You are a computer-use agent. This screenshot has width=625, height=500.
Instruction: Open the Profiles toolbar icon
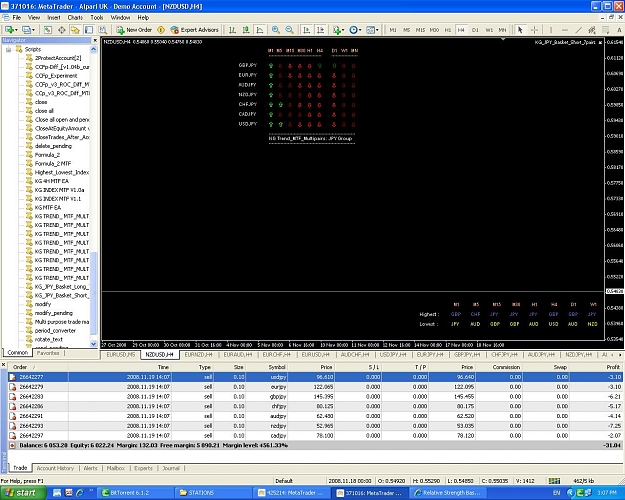pos(26,30)
